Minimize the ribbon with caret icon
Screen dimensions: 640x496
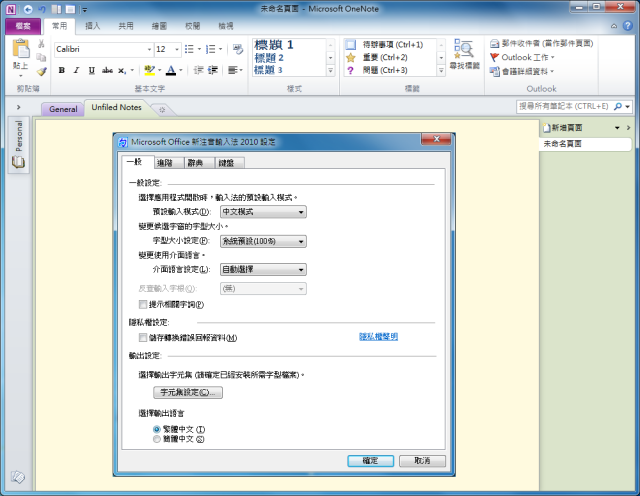point(613,26)
